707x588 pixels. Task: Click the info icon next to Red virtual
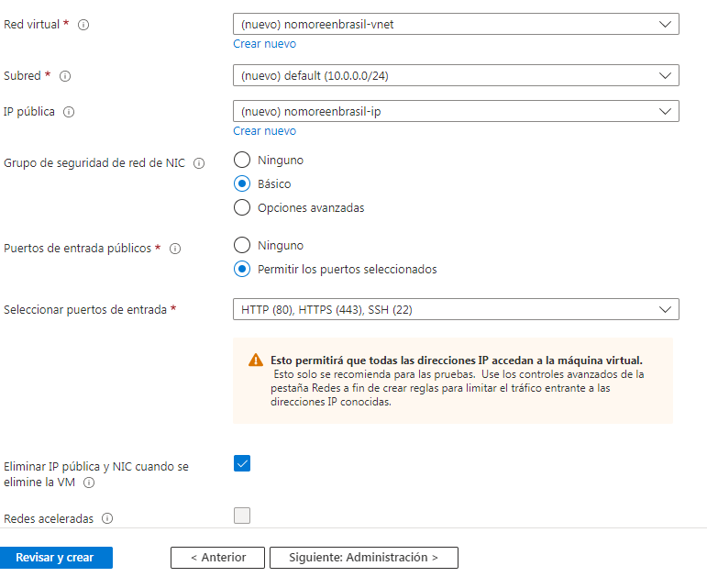pos(83,25)
